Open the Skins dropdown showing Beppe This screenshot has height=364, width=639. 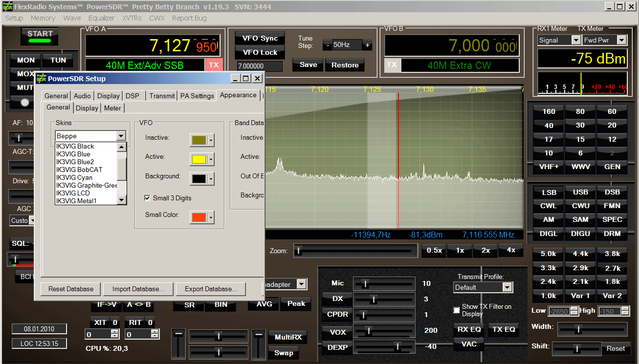click(121, 136)
